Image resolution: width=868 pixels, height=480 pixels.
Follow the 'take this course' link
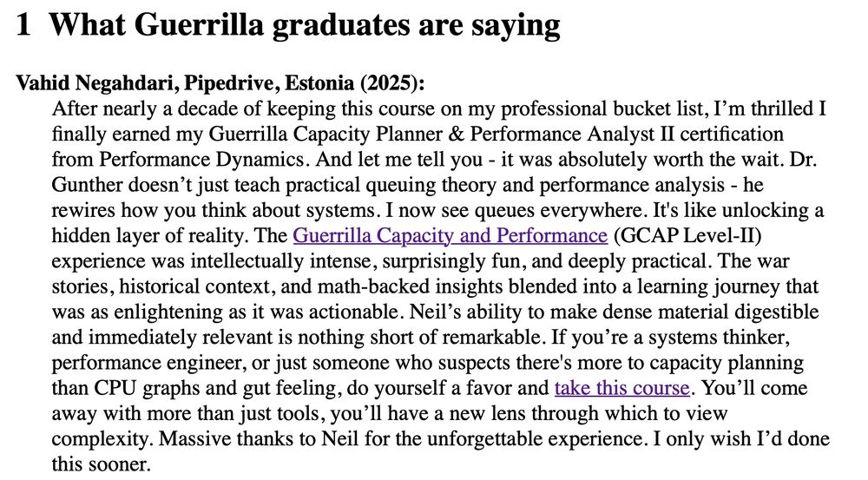tap(622, 387)
